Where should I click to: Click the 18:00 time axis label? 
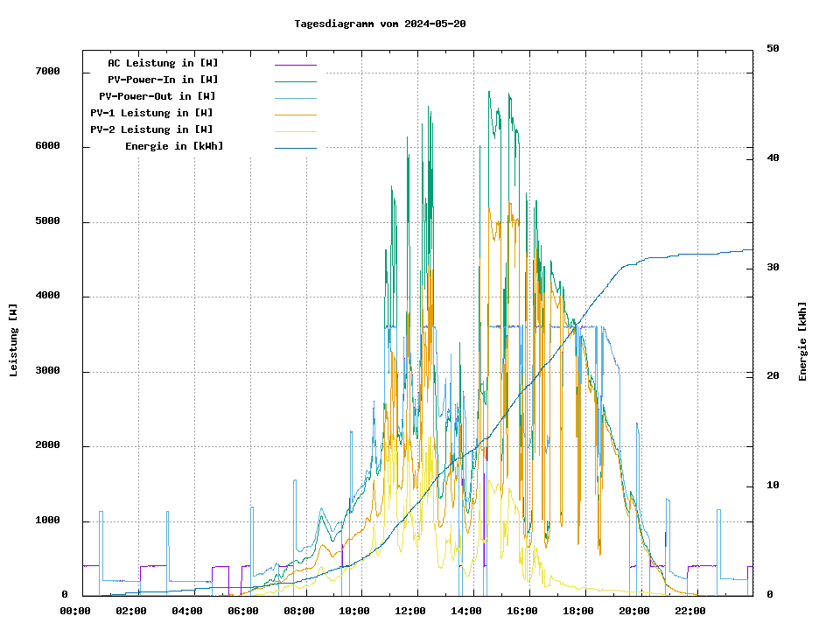coord(578,611)
